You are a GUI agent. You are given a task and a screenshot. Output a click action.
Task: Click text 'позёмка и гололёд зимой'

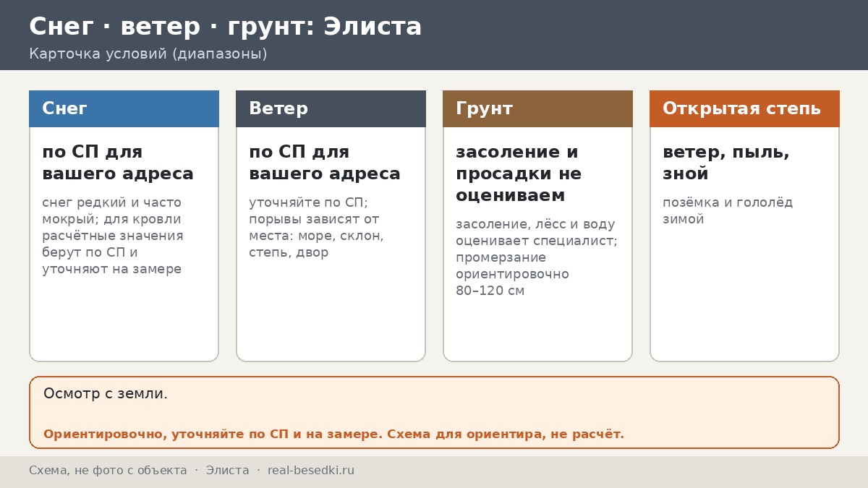(x=728, y=210)
